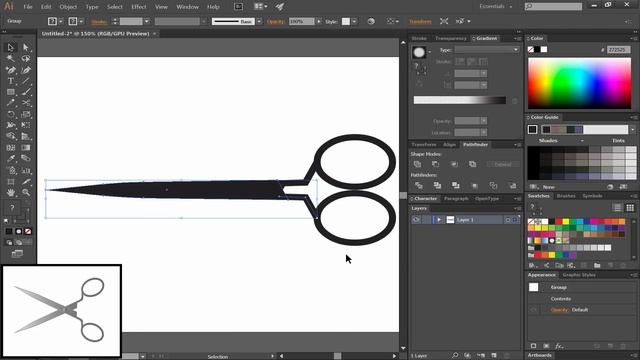Open the brush definition Basic dropdown
Viewport: 640px width, 360px height.
tap(259, 21)
